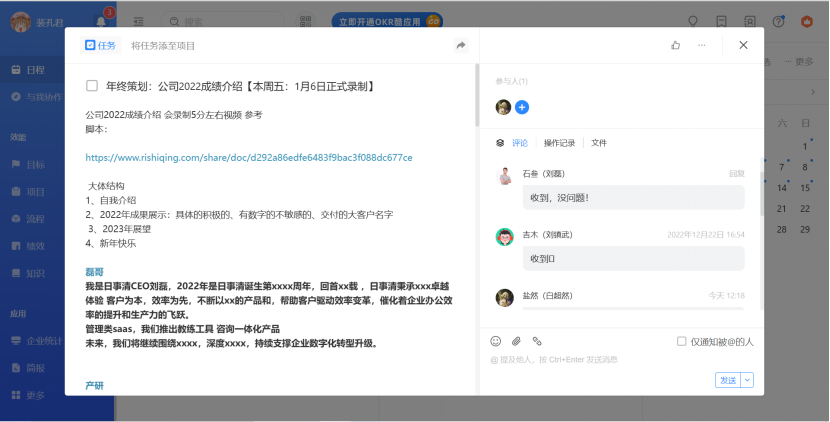830x422 pixels.
Task: Share the task with forward arrow
Action: click(461, 46)
